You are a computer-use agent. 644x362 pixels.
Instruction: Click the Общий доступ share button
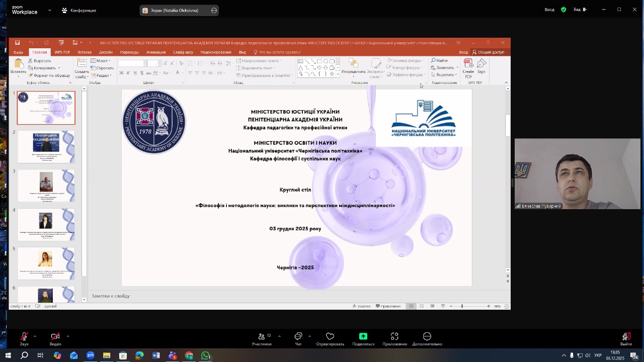[488, 52]
